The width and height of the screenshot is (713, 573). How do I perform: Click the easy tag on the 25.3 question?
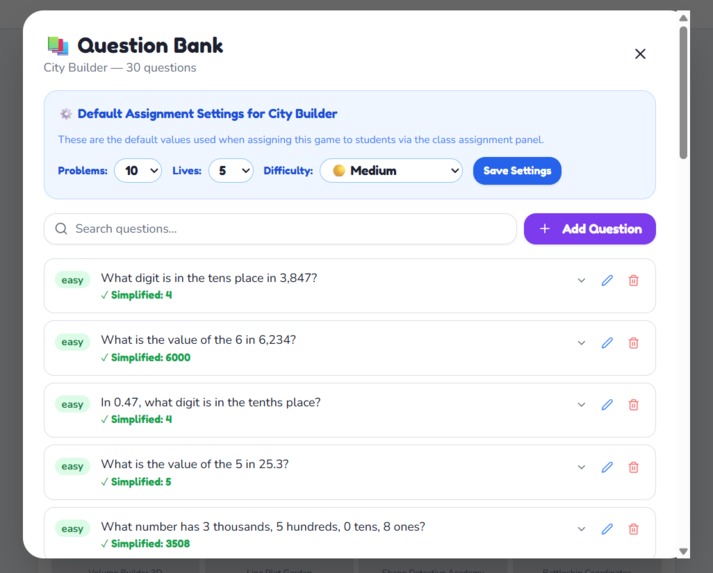pos(72,467)
